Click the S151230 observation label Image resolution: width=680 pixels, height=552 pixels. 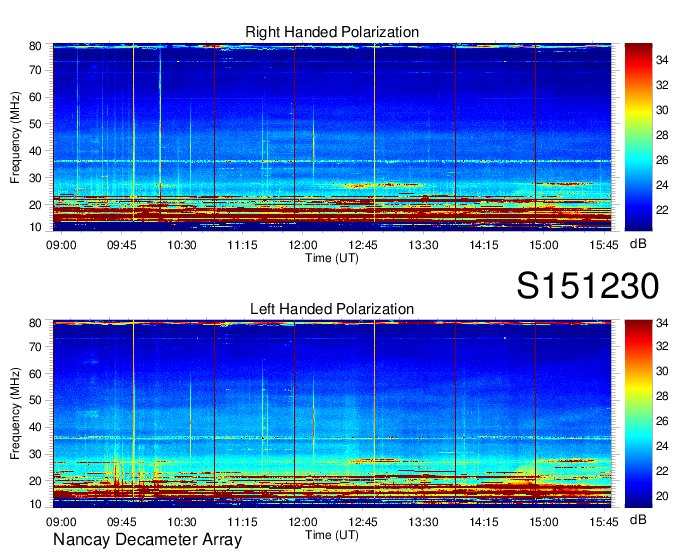pos(588,286)
